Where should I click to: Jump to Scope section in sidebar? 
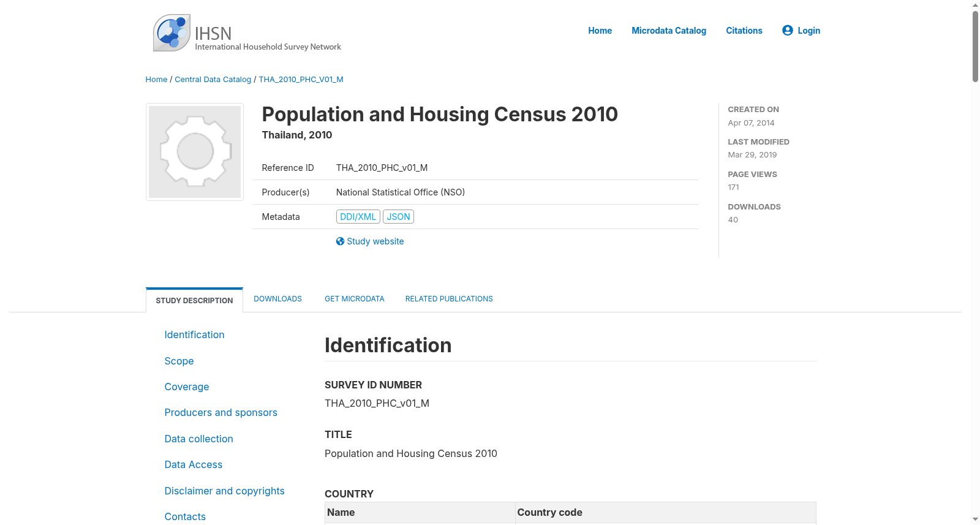[x=179, y=361]
